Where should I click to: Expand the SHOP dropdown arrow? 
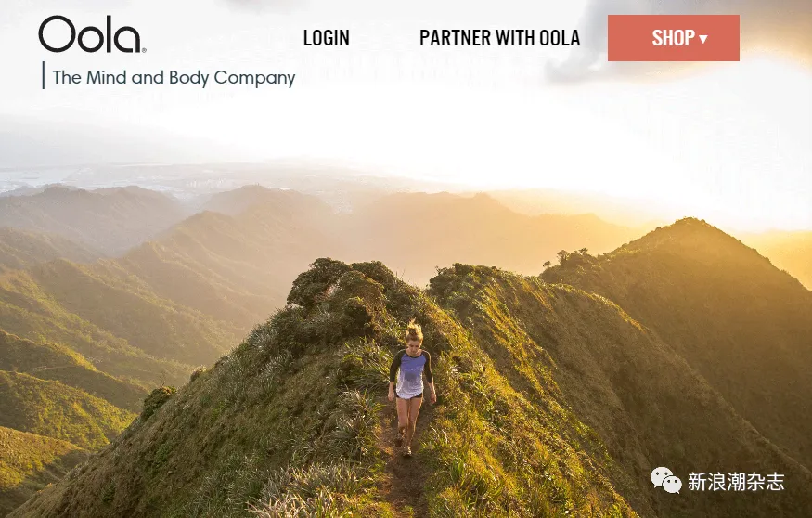coord(702,39)
